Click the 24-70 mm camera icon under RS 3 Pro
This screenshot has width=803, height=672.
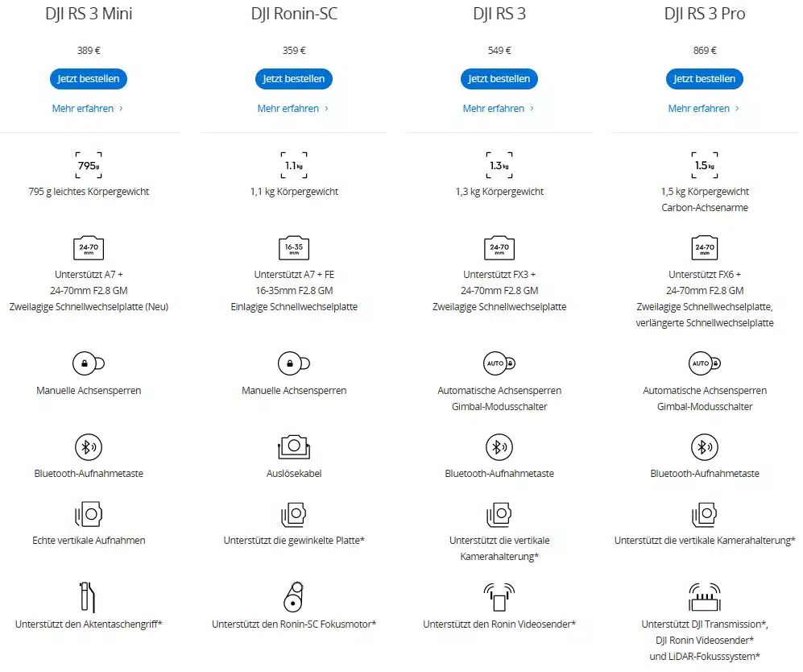pyautogui.click(x=705, y=248)
